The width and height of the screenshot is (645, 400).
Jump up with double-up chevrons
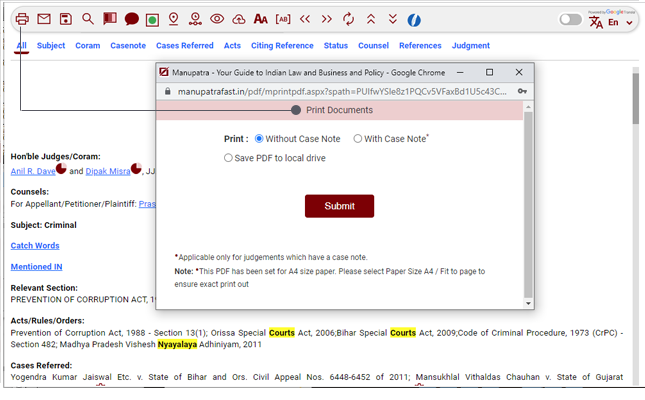coord(371,19)
